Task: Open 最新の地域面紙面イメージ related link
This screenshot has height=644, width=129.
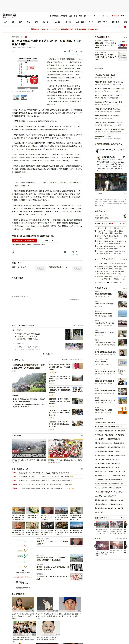Action: click(58, 267)
